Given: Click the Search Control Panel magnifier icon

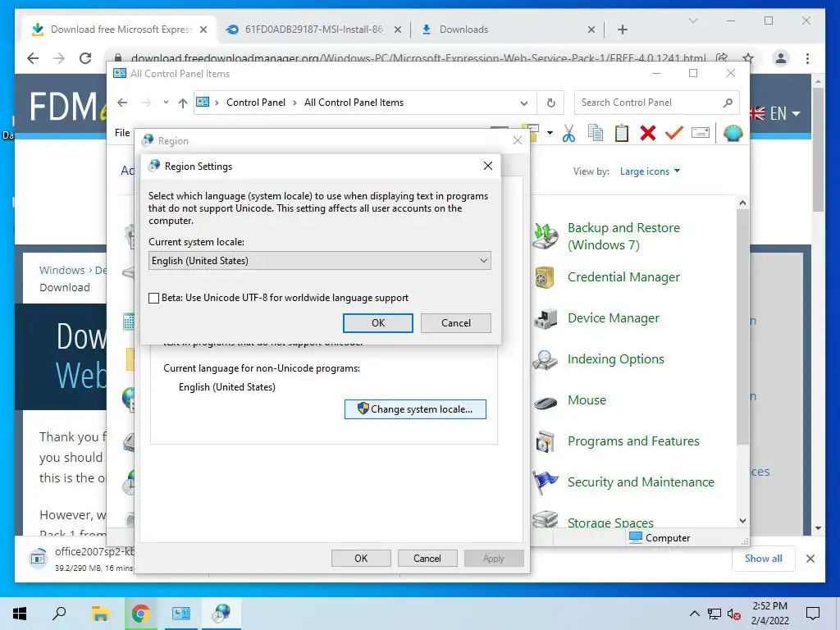Looking at the screenshot, I should pyautogui.click(x=728, y=103).
